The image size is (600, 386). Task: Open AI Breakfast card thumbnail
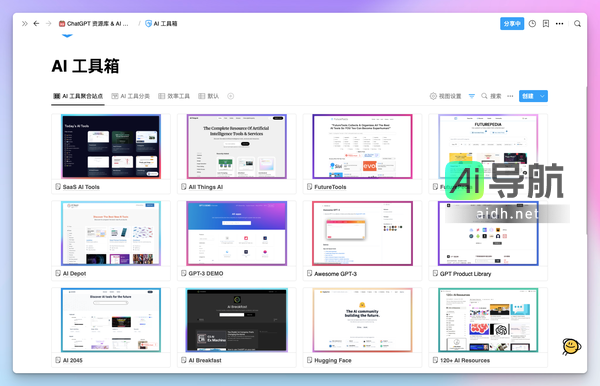236,320
